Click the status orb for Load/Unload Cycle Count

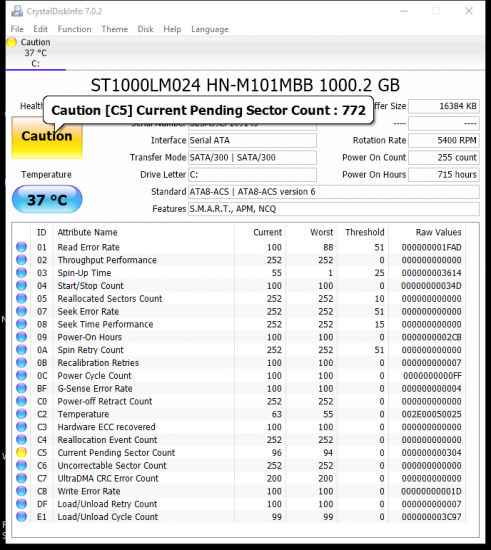point(21,517)
